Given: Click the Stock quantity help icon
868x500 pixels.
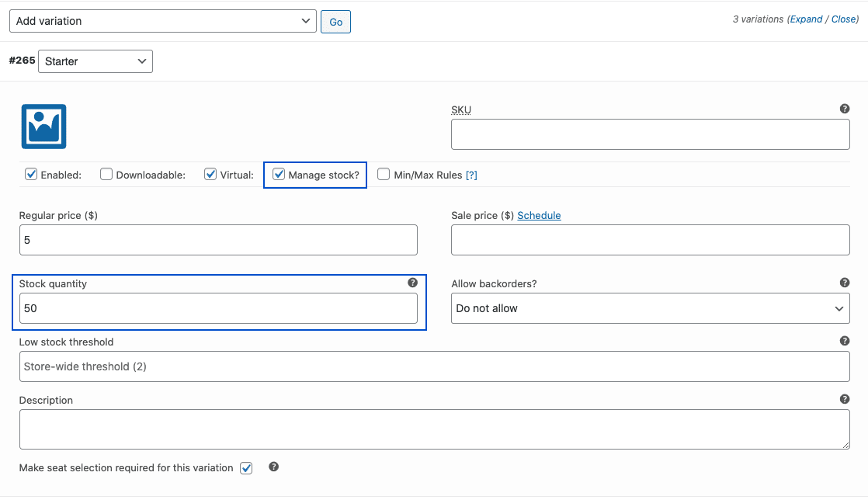Looking at the screenshot, I should (x=412, y=283).
